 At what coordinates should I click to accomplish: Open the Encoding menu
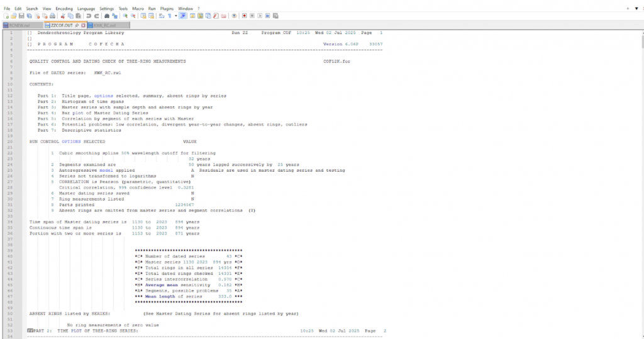click(x=64, y=8)
